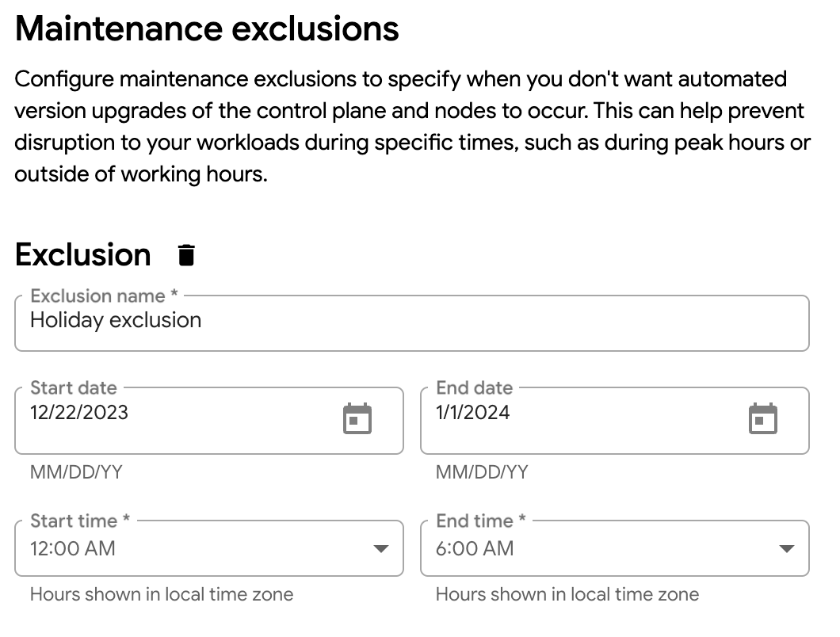Viewport: 840px width, 637px height.
Task: Open the dropdown showing 12:00 AM
Action: coord(381,547)
